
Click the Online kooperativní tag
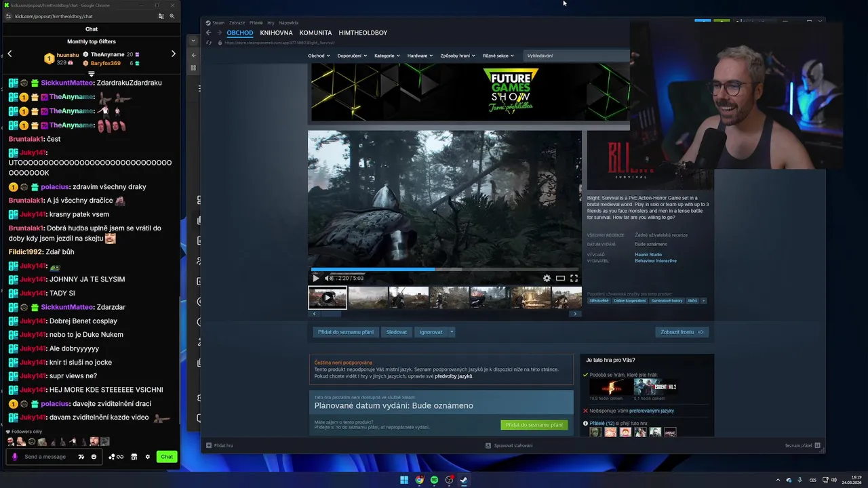click(630, 301)
